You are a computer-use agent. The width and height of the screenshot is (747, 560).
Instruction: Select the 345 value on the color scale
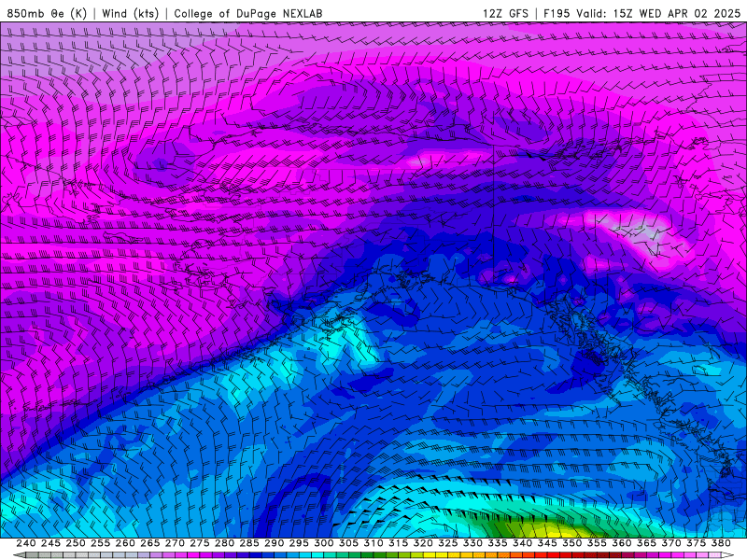tap(547, 543)
